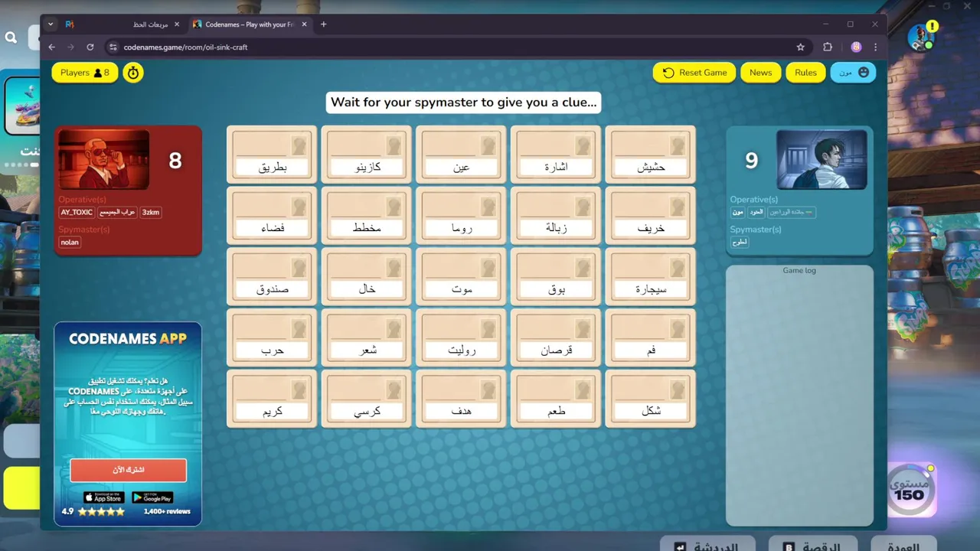Select the زبالة card
Screen dimensions: 980x551
[x=556, y=215]
